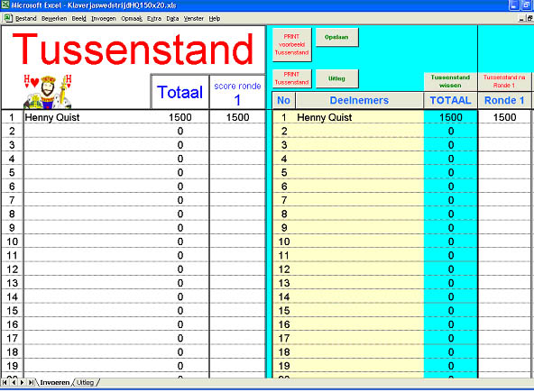Select the 1500 value in cyan TOTAAL column
Viewport: 534px width, 392px height.
(x=451, y=117)
